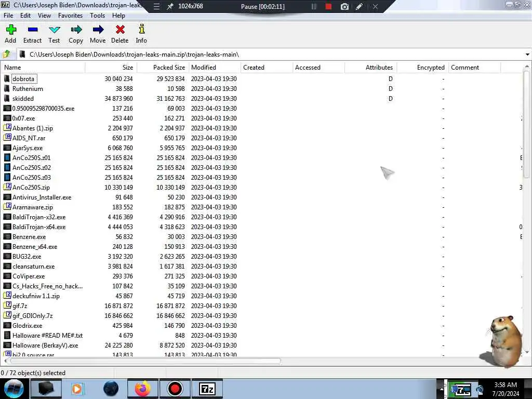Sort by the Attributes column header
This screenshot has width=532, height=399.
(370, 68)
